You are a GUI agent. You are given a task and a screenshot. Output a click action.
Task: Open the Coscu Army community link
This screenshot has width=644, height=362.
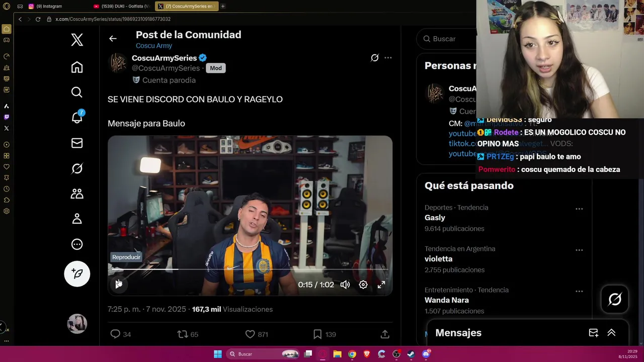click(154, 46)
